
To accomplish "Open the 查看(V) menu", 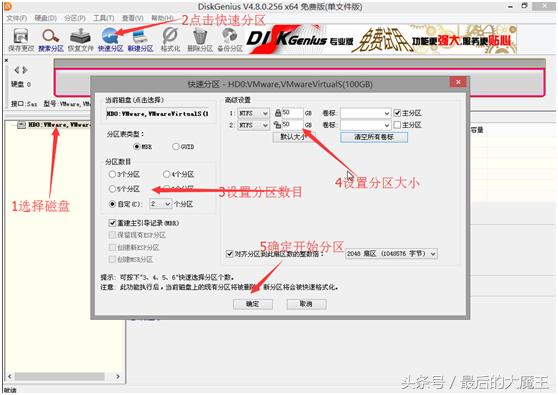I will [132, 18].
